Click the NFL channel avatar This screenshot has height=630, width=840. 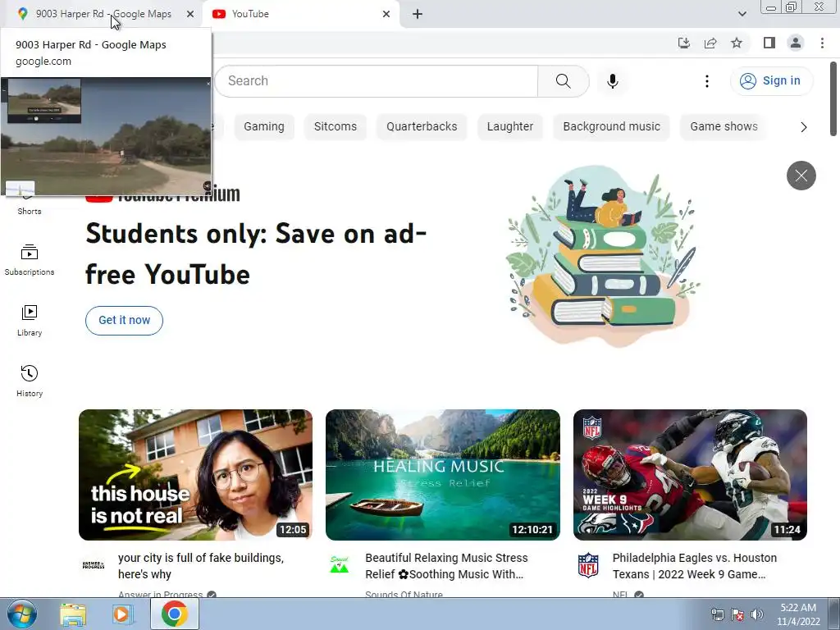[587, 564]
